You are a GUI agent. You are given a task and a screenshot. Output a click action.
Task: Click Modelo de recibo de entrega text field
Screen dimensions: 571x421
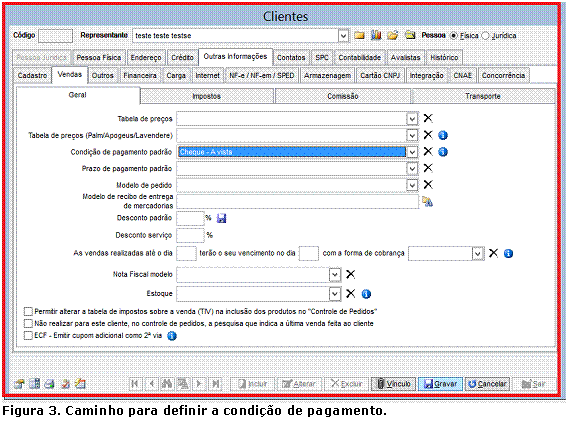[298, 201]
